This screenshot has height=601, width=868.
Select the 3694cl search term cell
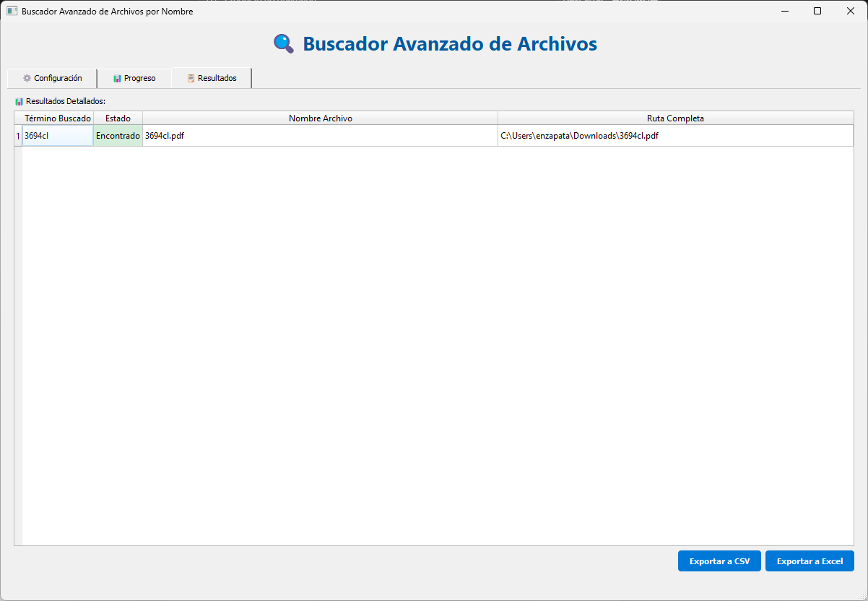tap(58, 136)
